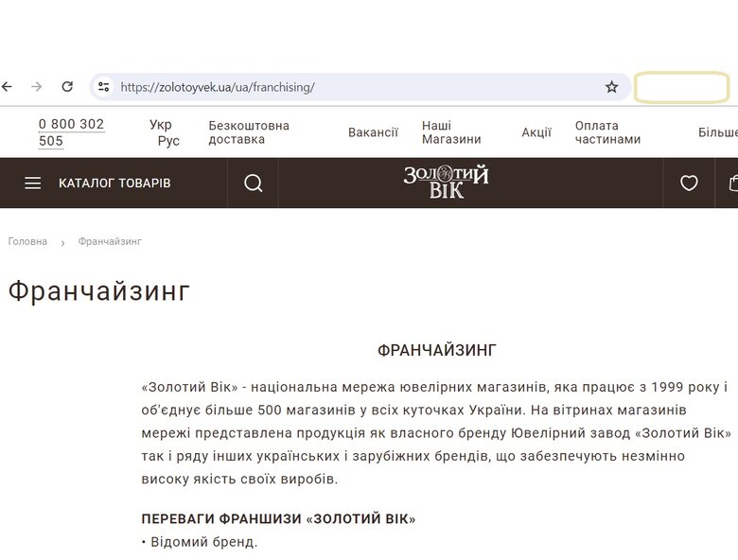Open hamburger catalog menu icon

click(32, 184)
